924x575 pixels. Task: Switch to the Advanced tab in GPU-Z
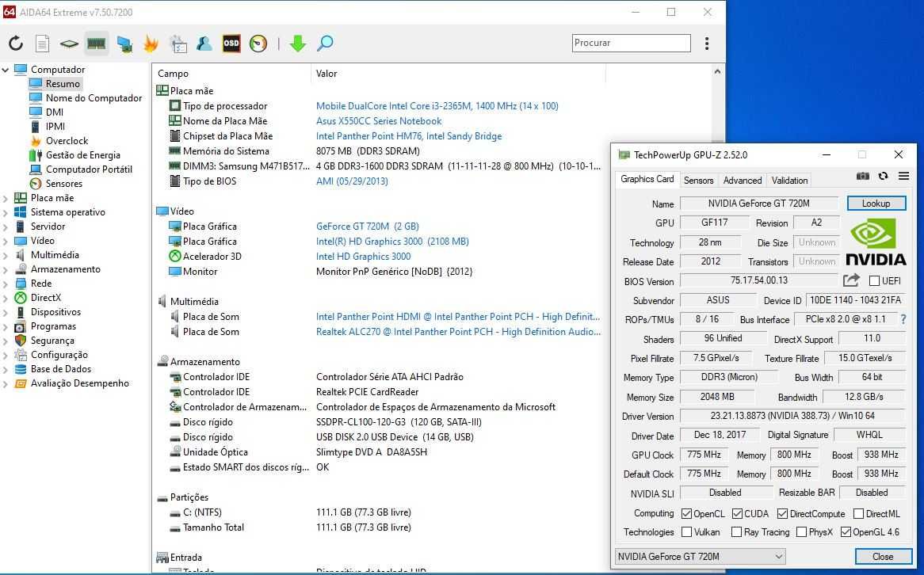tap(742, 181)
